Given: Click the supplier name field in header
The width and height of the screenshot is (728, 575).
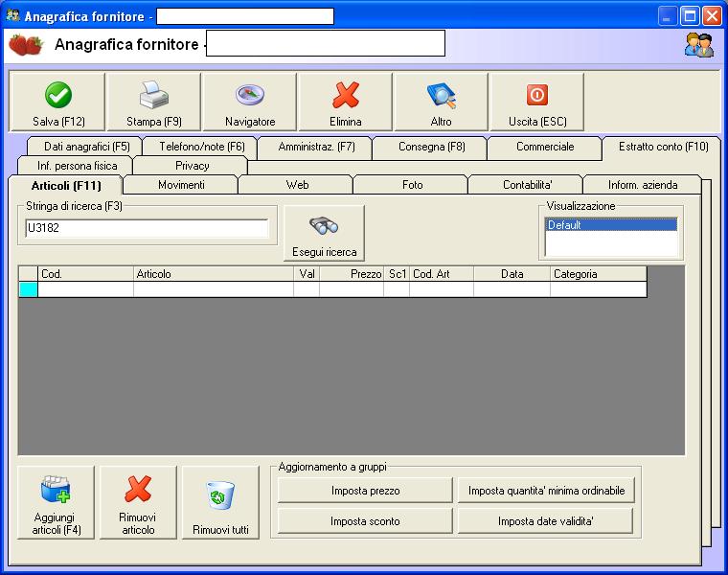Looking at the screenshot, I should (326, 43).
